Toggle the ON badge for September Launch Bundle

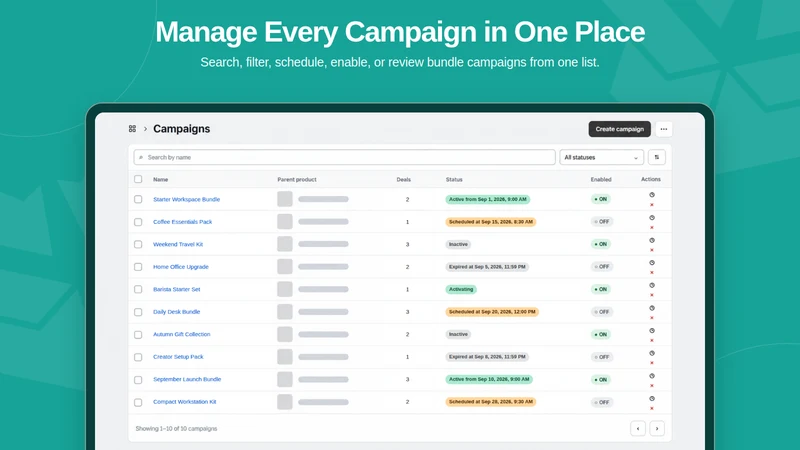(601, 380)
